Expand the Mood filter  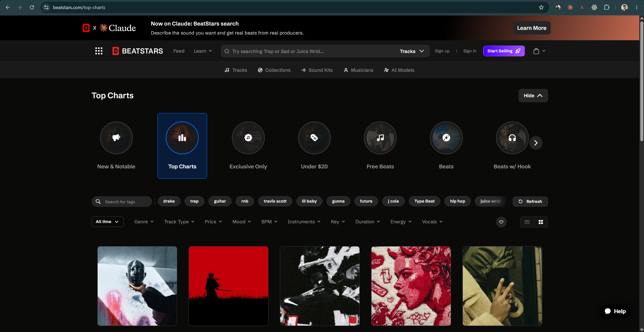(x=242, y=222)
